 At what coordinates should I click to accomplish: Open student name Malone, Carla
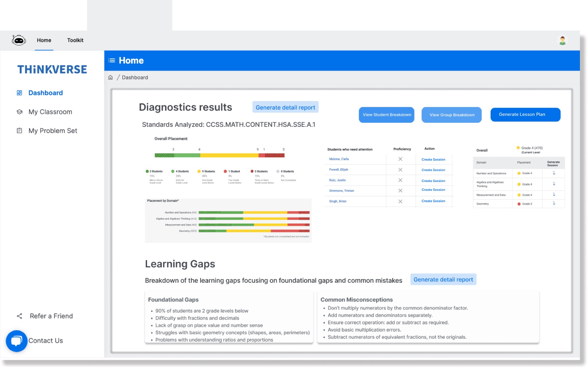pos(339,159)
